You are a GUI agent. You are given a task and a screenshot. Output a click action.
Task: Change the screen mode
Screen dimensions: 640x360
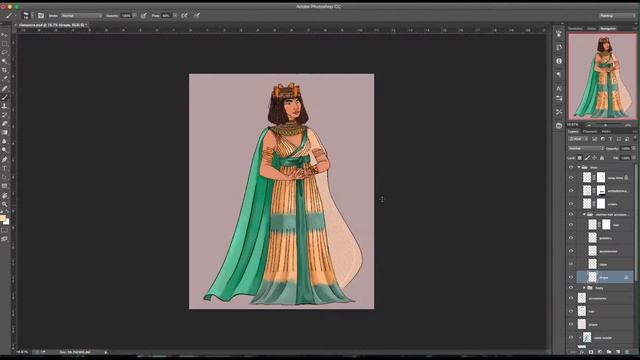coord(4,239)
